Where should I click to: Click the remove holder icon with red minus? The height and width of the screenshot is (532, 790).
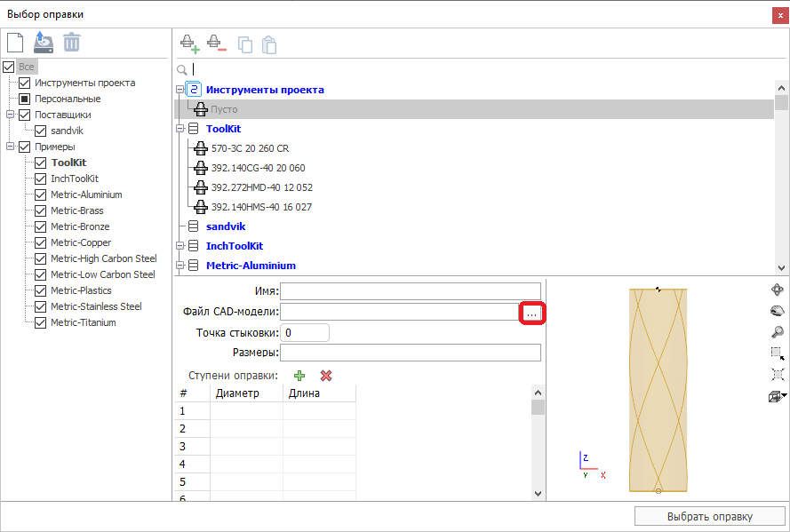216,43
